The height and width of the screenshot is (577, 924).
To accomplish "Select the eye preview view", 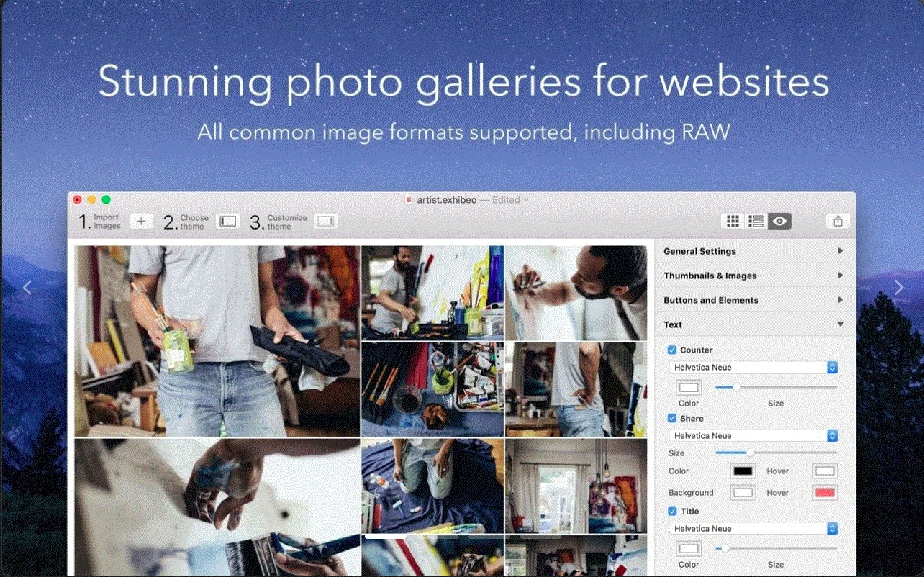I will click(x=779, y=222).
